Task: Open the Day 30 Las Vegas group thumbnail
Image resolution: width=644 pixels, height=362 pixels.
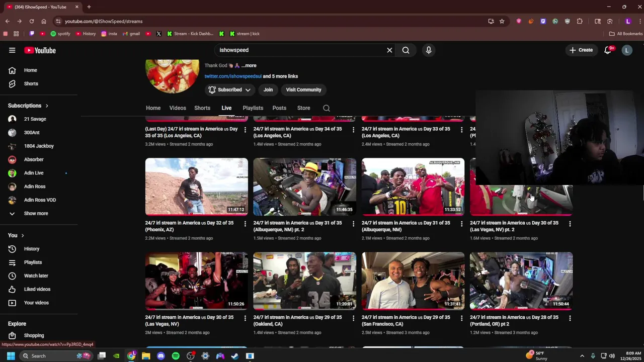Action: point(196,281)
